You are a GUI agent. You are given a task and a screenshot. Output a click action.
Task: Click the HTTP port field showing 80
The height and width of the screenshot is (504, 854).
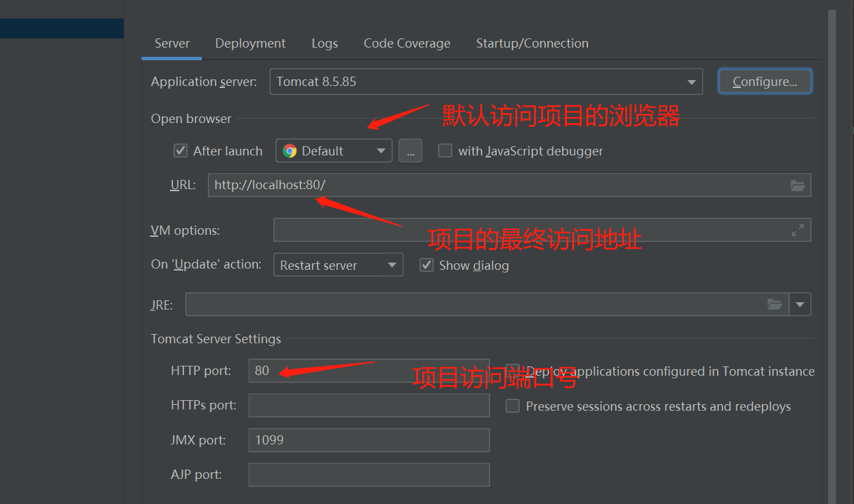click(x=369, y=370)
